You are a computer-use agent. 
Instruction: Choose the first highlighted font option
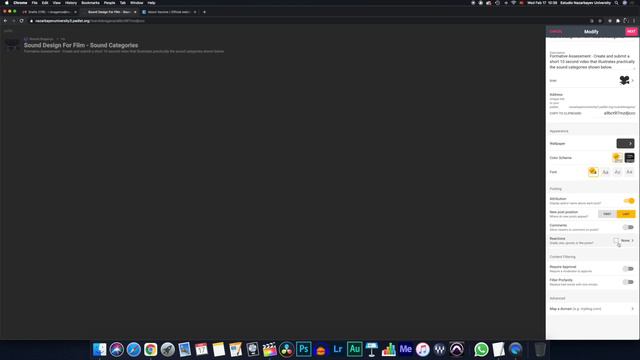[593, 172]
